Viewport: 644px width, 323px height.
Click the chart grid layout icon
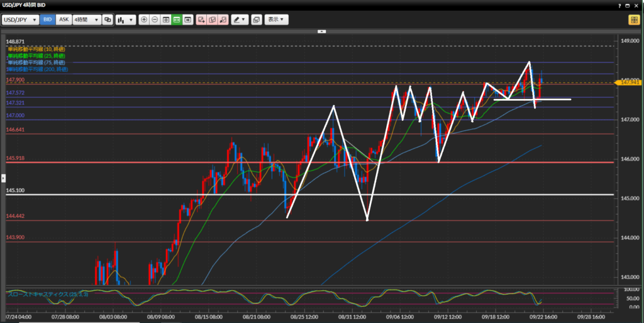pyautogui.click(x=166, y=20)
